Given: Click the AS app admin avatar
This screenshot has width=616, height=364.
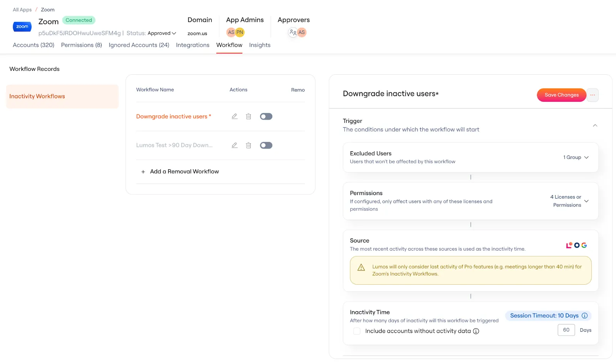Looking at the screenshot, I should point(231,32).
